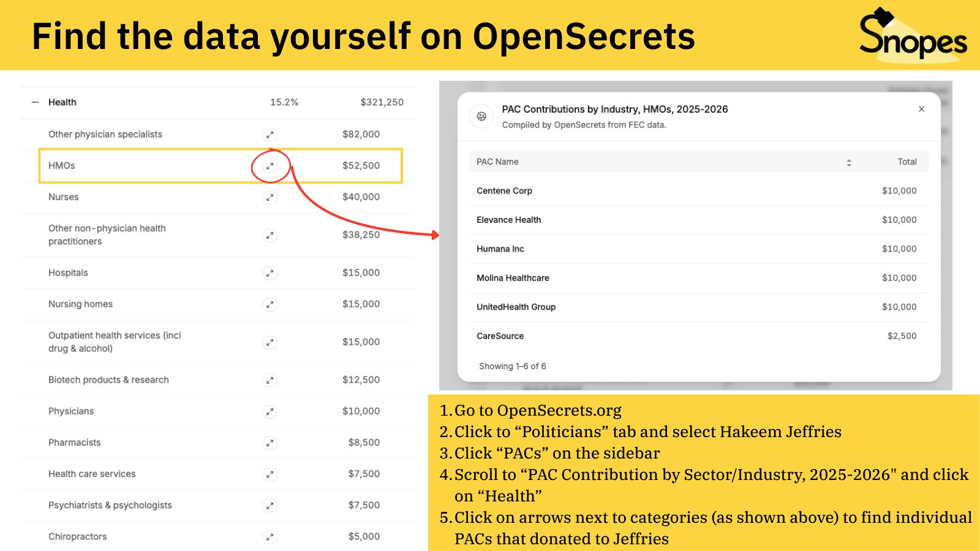Expand Other non-physician health practitioners details
980x551 pixels.
269,235
